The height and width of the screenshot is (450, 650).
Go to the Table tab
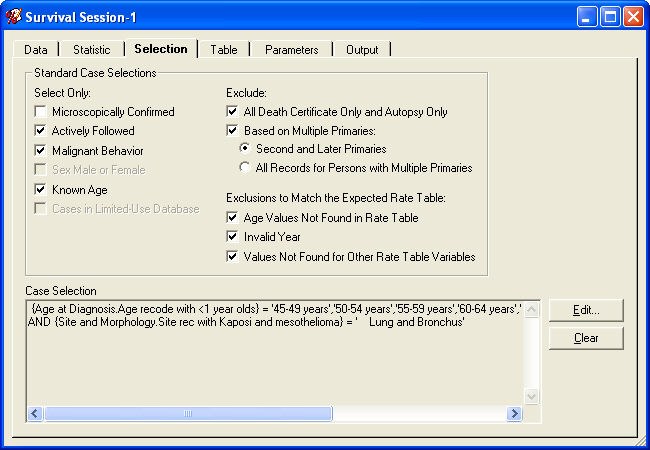(x=224, y=49)
